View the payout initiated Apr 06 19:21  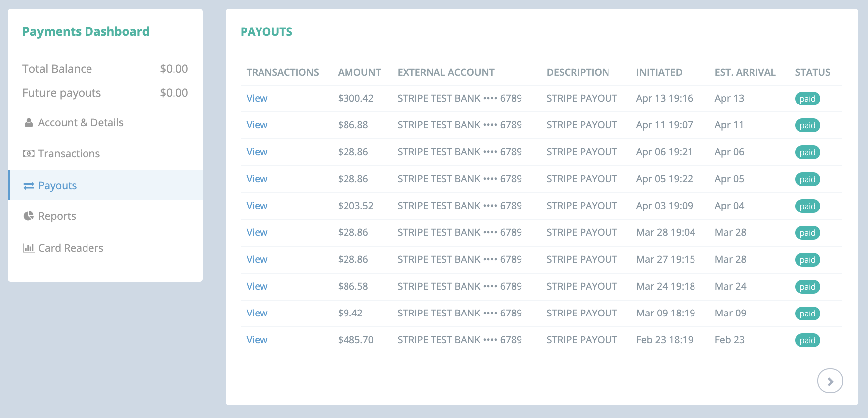[257, 152]
